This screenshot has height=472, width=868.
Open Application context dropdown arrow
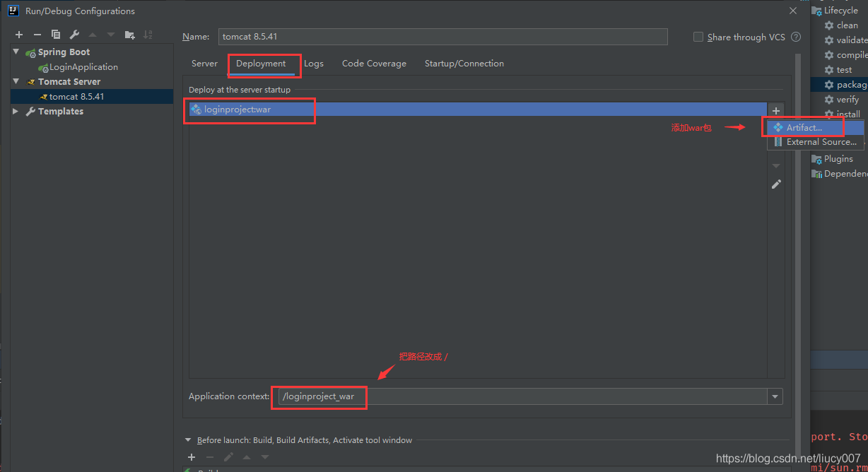[x=775, y=397]
